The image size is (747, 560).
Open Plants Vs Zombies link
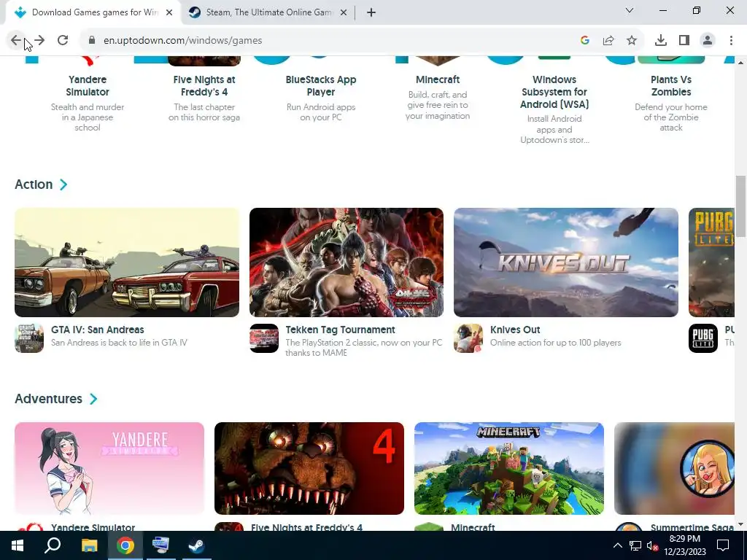[671, 86]
